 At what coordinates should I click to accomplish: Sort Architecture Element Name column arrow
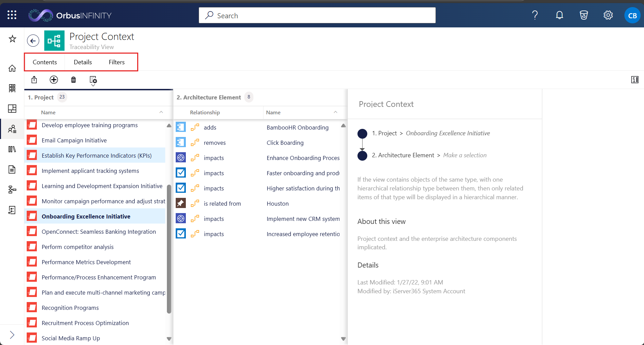(x=336, y=112)
